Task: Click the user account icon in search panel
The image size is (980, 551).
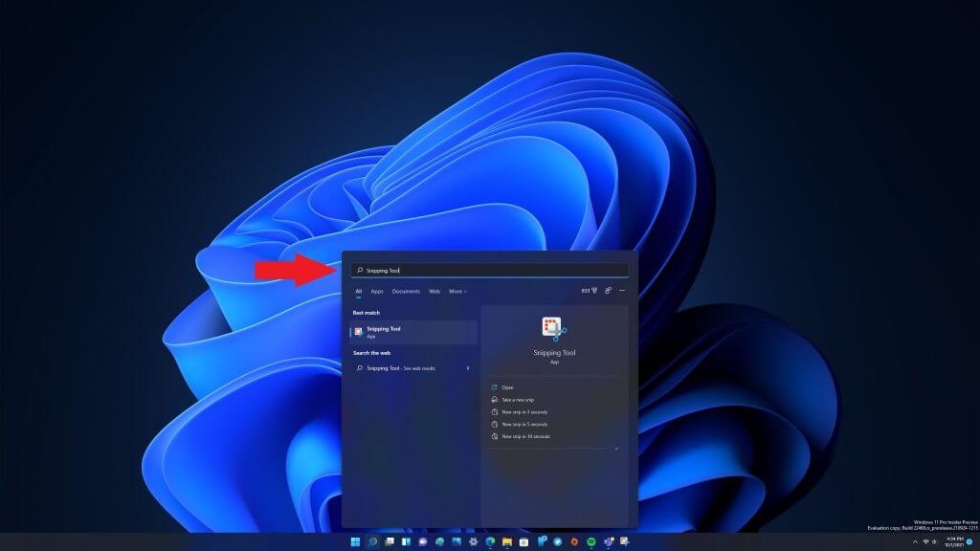Action: click(x=607, y=291)
